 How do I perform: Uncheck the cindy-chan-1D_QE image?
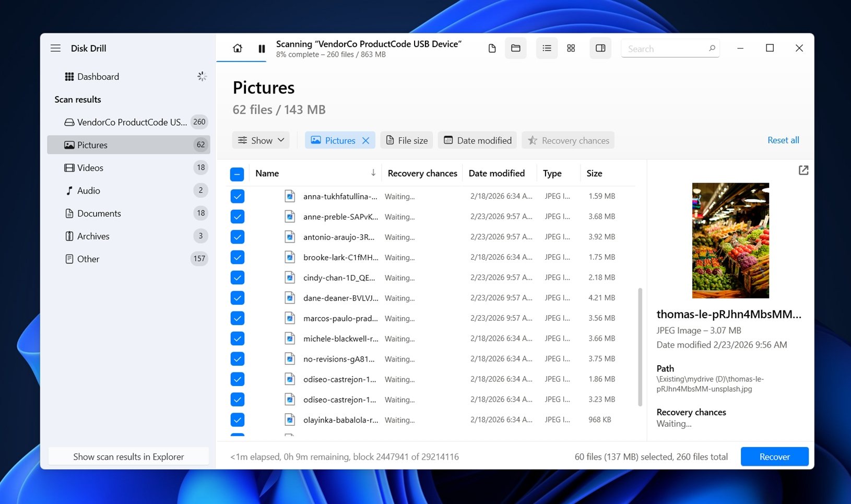coord(238,277)
